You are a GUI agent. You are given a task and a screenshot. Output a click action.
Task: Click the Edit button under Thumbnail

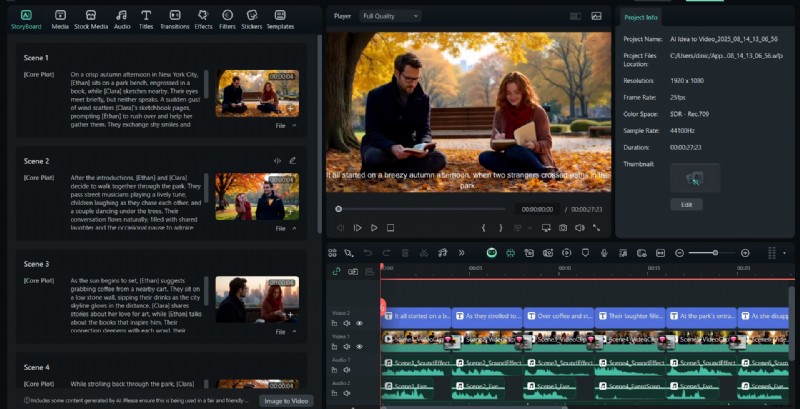click(686, 204)
